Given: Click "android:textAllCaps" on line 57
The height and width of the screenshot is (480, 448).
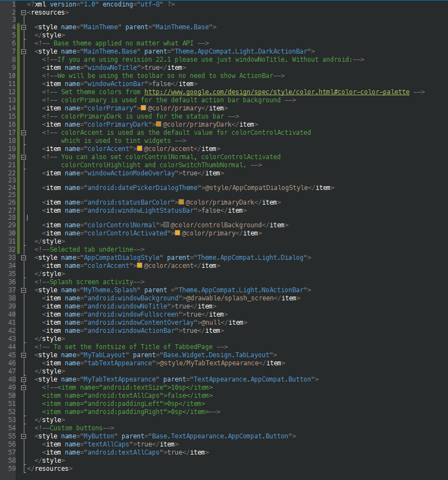Looking at the screenshot, I should [x=123, y=452].
